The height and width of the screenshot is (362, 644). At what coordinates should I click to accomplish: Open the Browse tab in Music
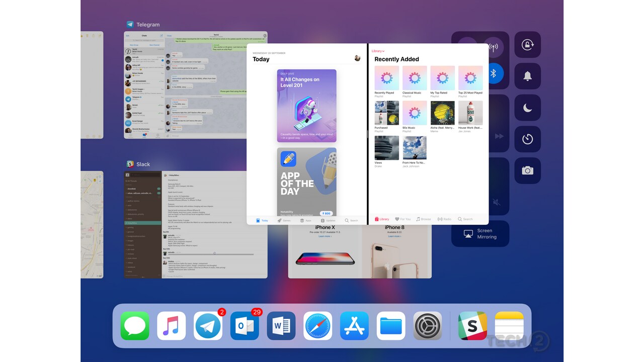coord(423,219)
